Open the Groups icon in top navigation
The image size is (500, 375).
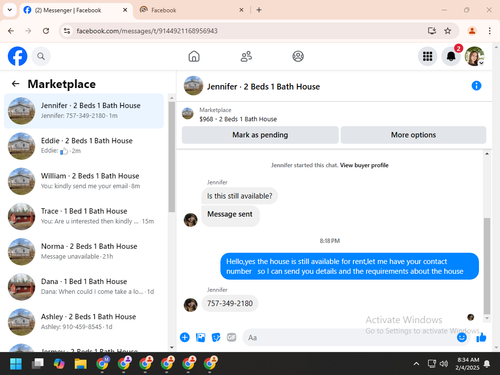coord(298,56)
